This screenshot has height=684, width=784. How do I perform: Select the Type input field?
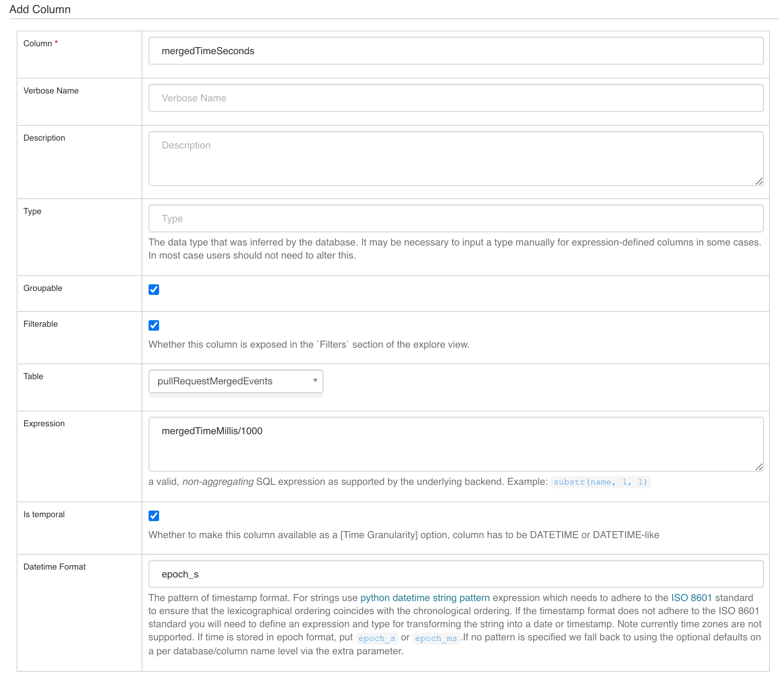coord(455,219)
